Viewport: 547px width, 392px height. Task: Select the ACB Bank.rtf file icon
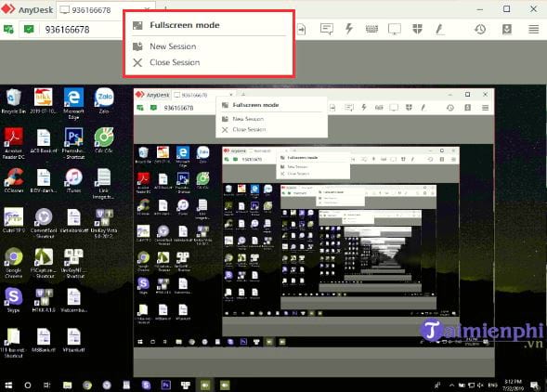click(x=44, y=141)
